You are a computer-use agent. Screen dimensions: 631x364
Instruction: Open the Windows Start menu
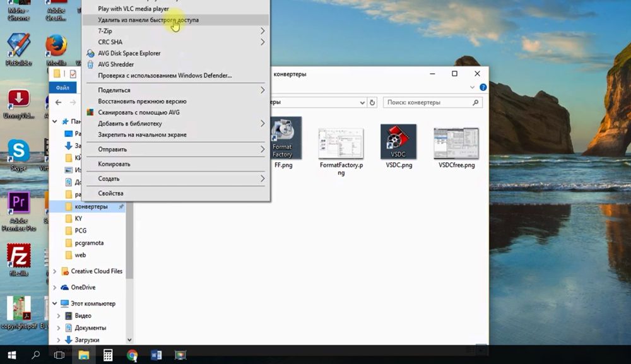(11, 355)
